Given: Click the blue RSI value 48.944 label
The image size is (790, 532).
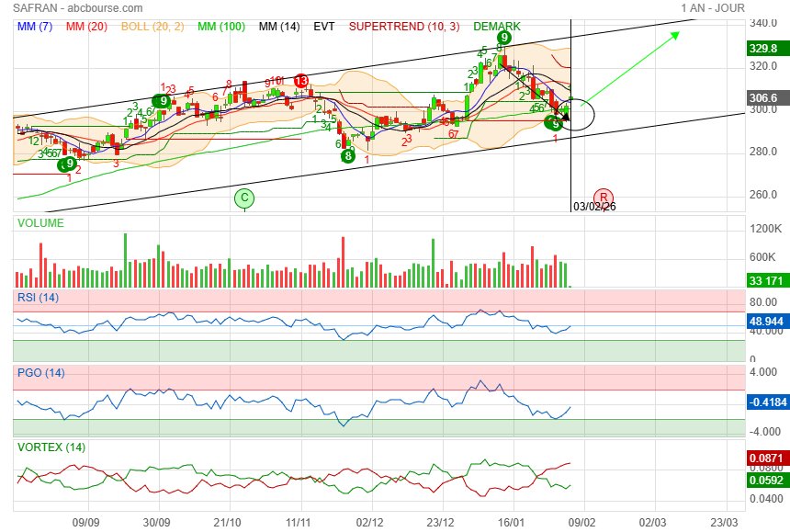Looking at the screenshot, I should click(x=764, y=323).
